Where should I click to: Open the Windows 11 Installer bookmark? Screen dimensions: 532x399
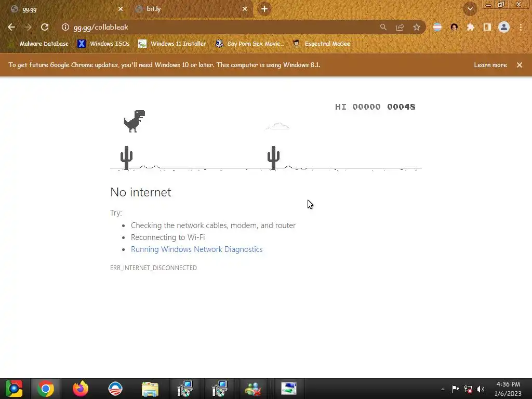click(x=172, y=44)
